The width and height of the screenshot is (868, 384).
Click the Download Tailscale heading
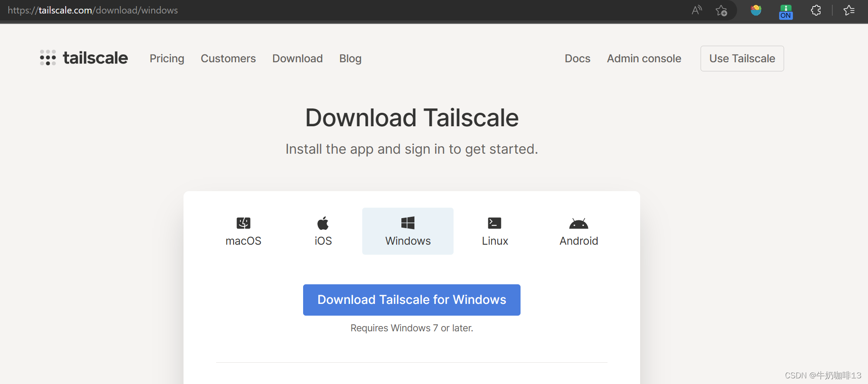click(412, 118)
